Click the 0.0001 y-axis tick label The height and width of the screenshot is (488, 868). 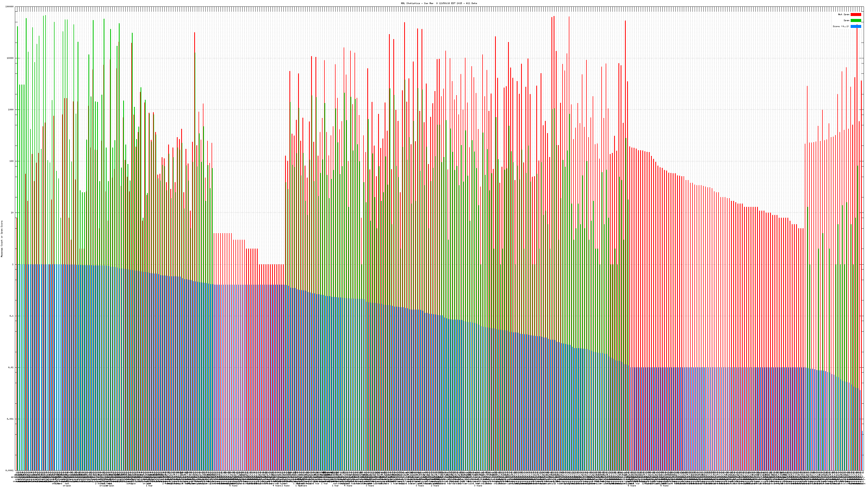click(x=10, y=470)
